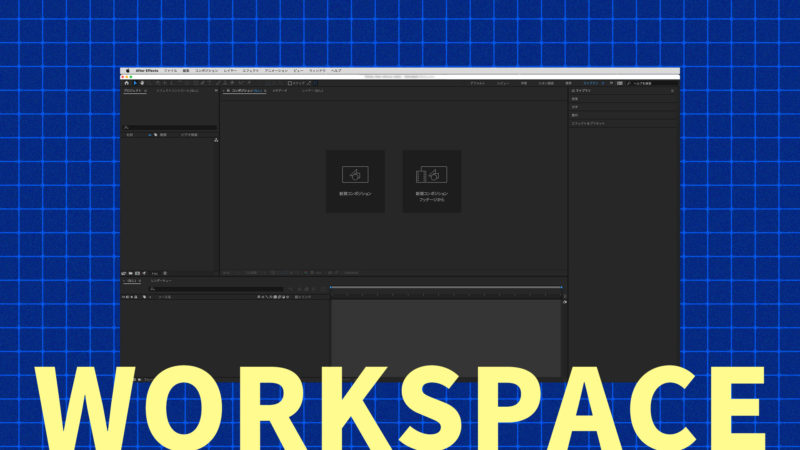Select the Hand tool in the toolbar
The image size is (800, 450).
pos(142,82)
